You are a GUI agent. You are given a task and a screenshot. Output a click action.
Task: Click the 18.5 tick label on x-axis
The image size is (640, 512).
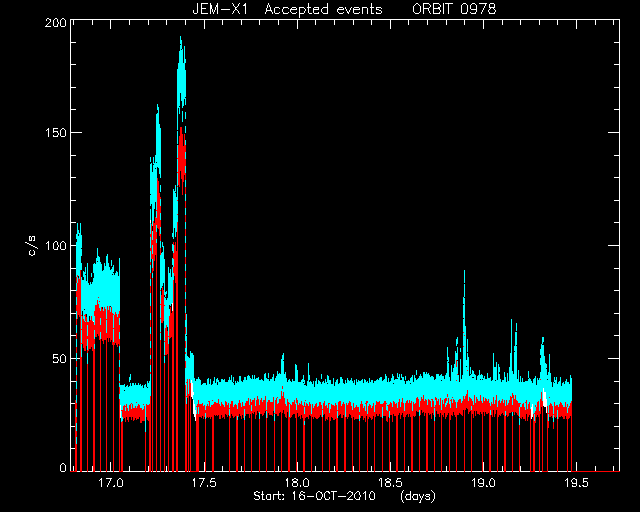390,483
